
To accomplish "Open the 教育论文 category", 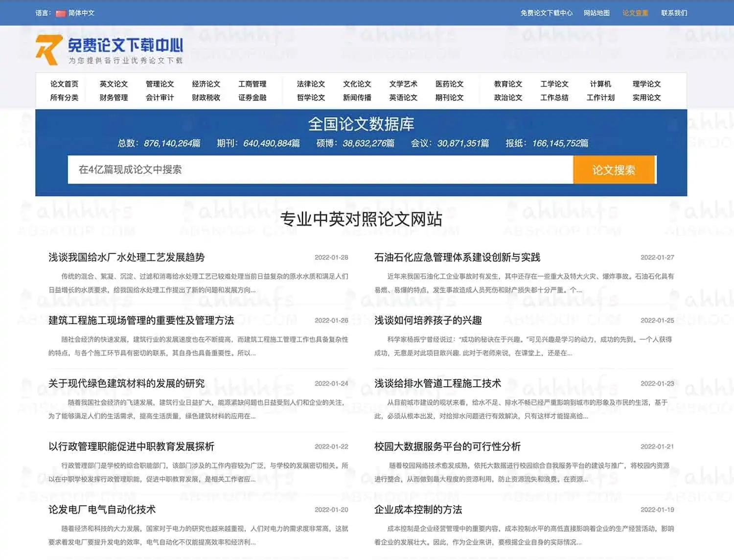I will click(x=508, y=83).
